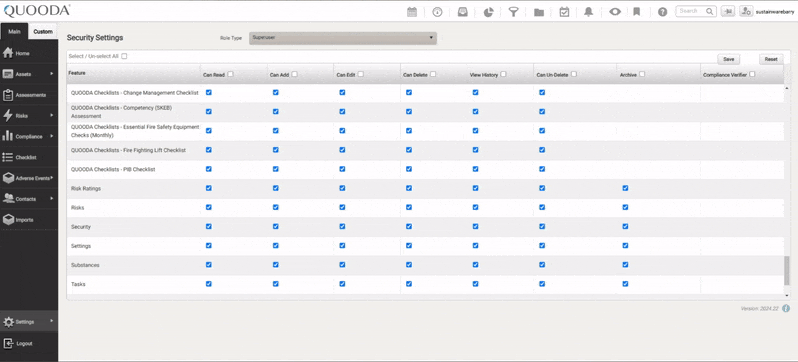
Task: Click the table vertical scrollbar thumb
Action: [x=787, y=270]
